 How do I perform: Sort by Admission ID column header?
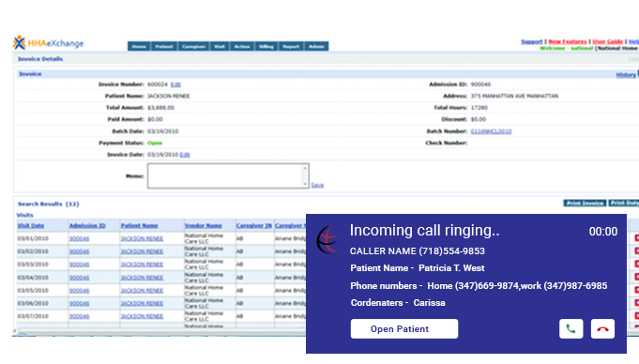point(87,225)
